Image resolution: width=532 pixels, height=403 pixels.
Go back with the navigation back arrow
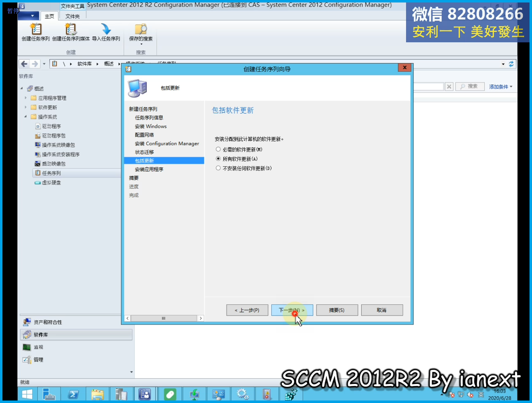coord(24,64)
